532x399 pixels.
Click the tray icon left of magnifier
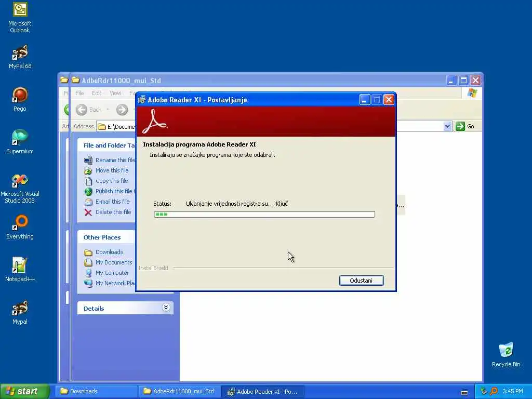point(484,391)
